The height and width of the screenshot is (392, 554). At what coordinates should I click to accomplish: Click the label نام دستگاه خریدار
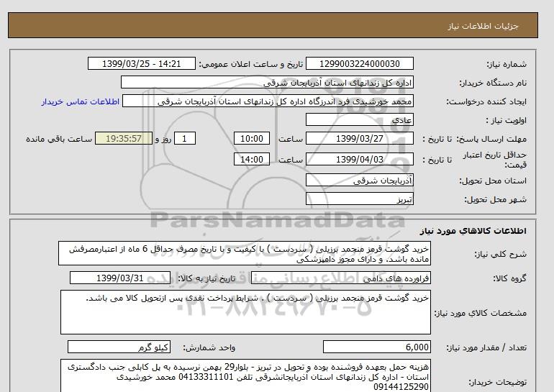coord(493,83)
